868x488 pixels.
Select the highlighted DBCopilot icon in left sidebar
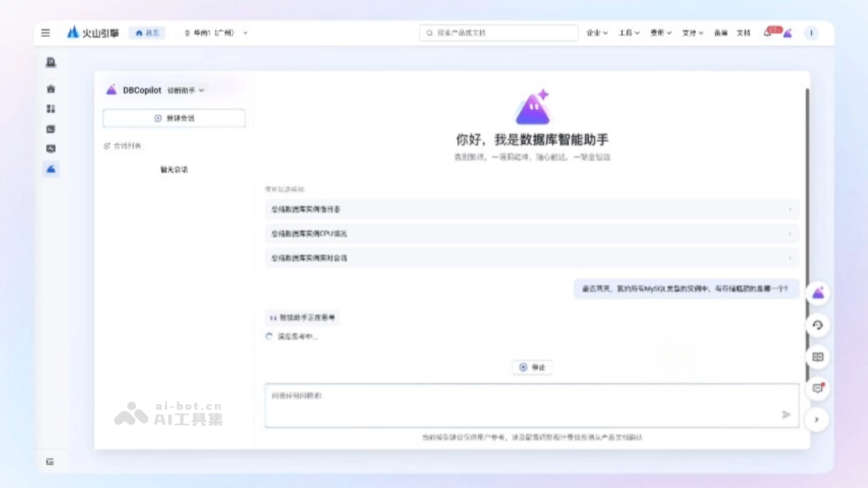click(51, 168)
